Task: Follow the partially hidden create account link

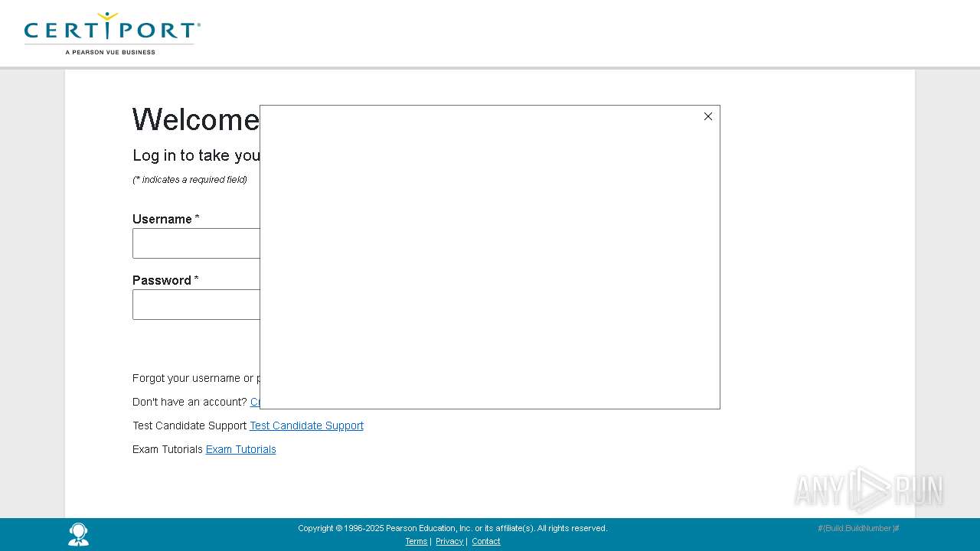Action: (x=255, y=402)
